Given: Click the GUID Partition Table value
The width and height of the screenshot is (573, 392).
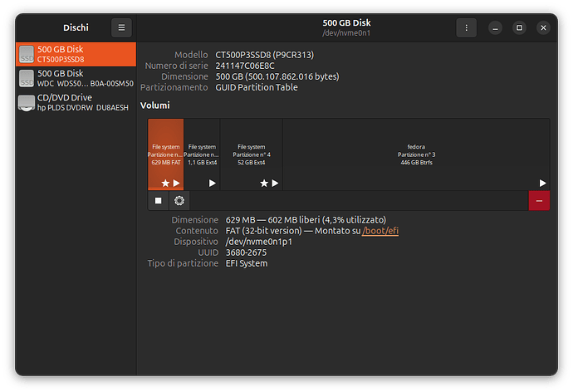Looking at the screenshot, I should pos(257,88).
